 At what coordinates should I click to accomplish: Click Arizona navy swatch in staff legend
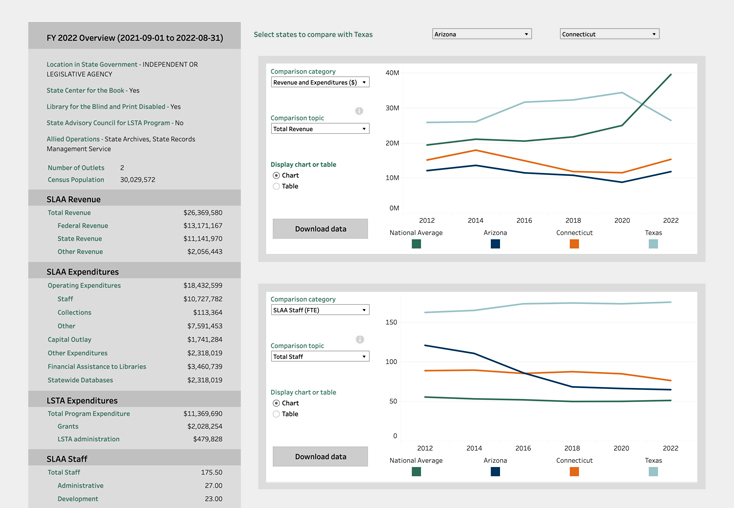(495, 471)
